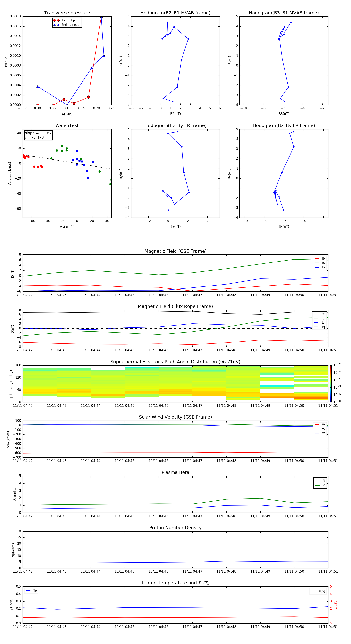Click the Bz entry in GSE magnetic legend

(x=320, y=267)
